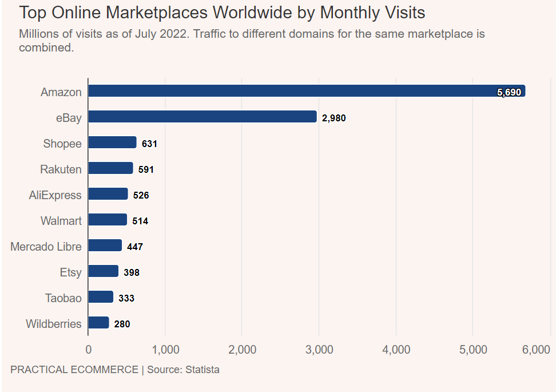Click the value '631' next to Shopee
Screen dimensions: 556x392
click(x=149, y=144)
